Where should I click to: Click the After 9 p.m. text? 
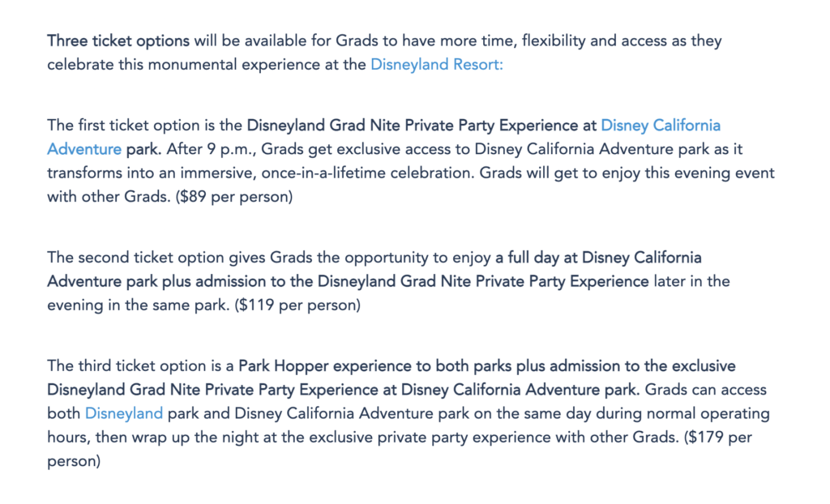(212, 149)
